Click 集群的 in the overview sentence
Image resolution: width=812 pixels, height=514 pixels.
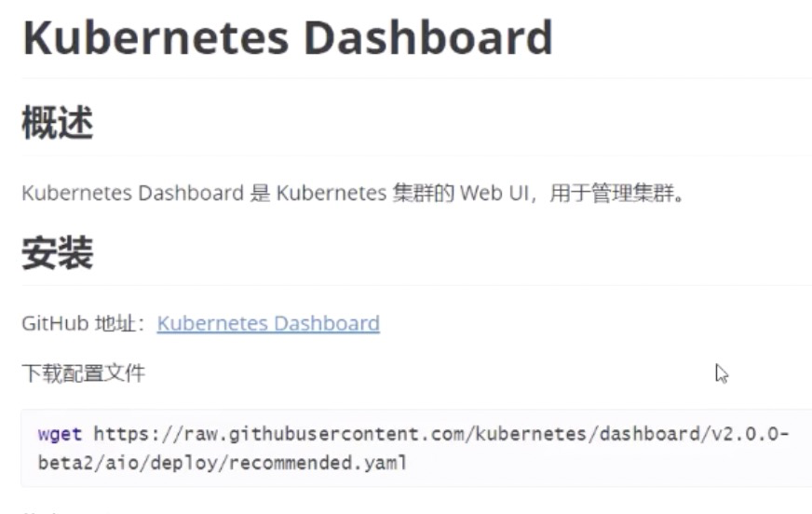tap(423, 193)
